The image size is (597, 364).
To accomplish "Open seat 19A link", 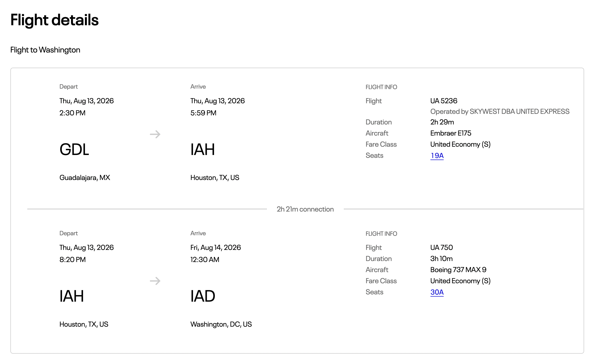I will [x=437, y=155].
